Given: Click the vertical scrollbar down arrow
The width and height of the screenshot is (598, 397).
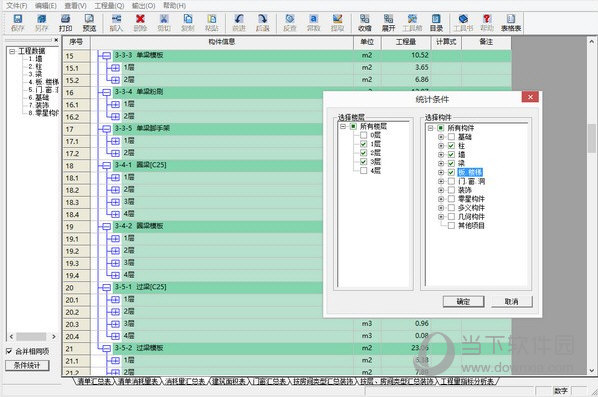Looking at the screenshot, I should (592, 370).
